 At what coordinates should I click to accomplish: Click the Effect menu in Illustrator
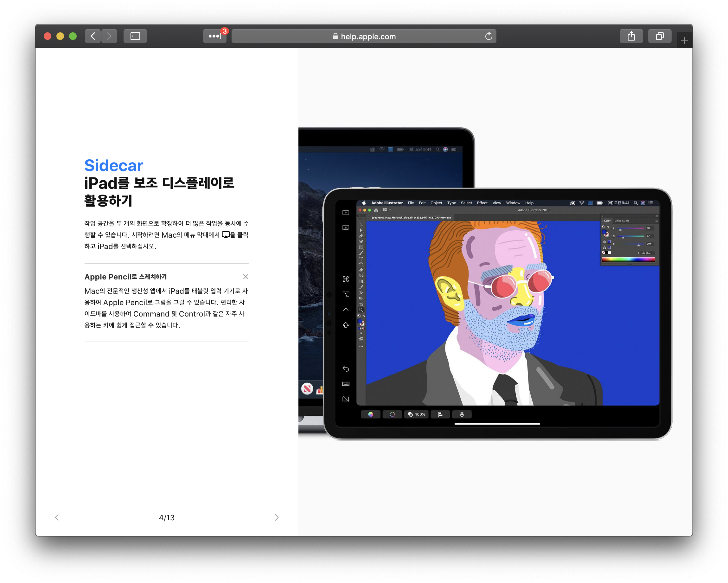click(x=482, y=203)
